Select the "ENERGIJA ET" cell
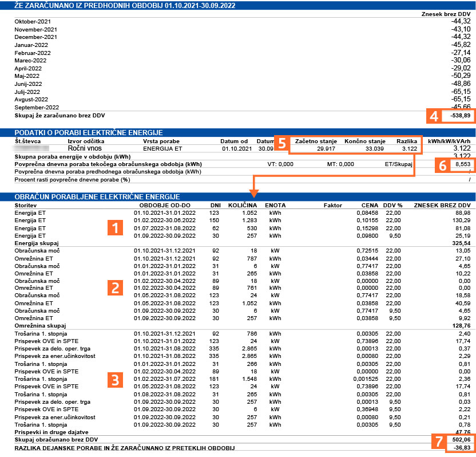Screen dimensions: 476x457 coord(162,148)
